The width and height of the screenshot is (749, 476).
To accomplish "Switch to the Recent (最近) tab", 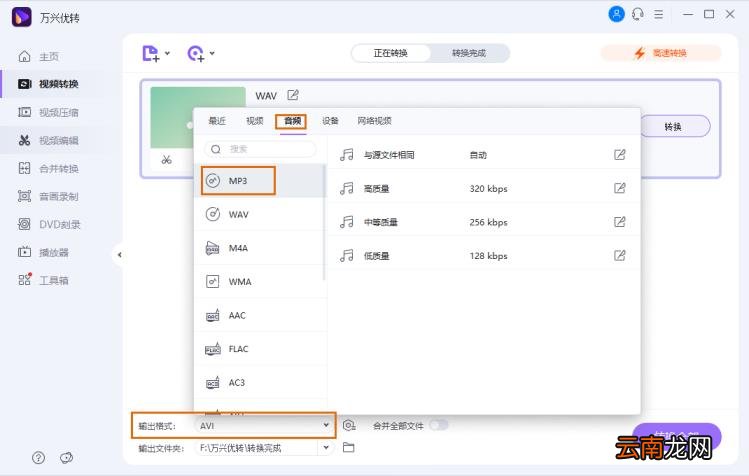I will pos(217,121).
